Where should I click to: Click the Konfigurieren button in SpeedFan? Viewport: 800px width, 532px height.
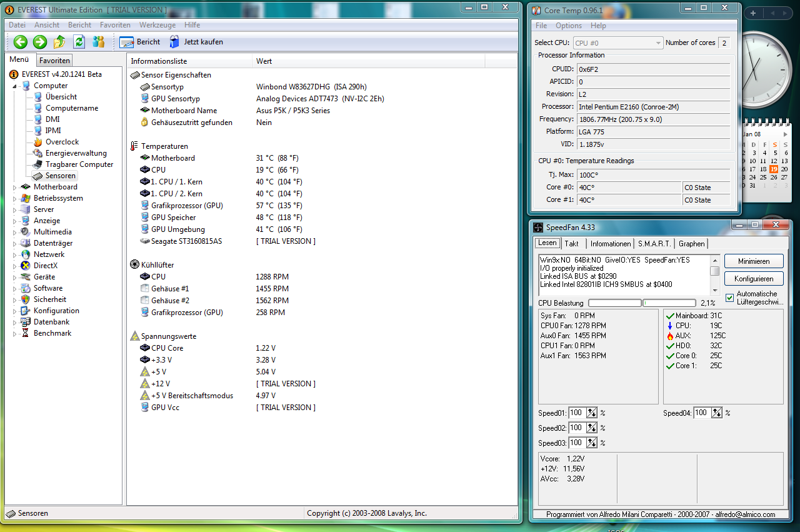754,279
